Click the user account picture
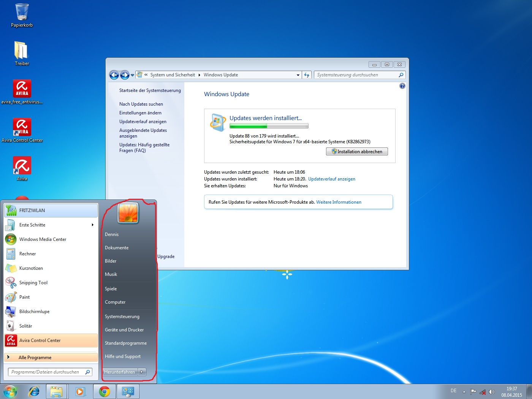Viewport: 532px width, 399px height. click(x=128, y=213)
